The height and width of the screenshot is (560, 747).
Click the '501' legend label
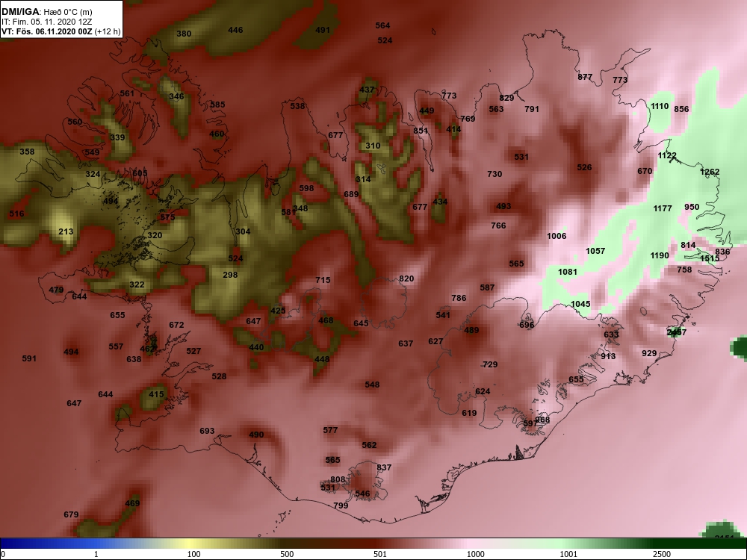click(x=379, y=554)
